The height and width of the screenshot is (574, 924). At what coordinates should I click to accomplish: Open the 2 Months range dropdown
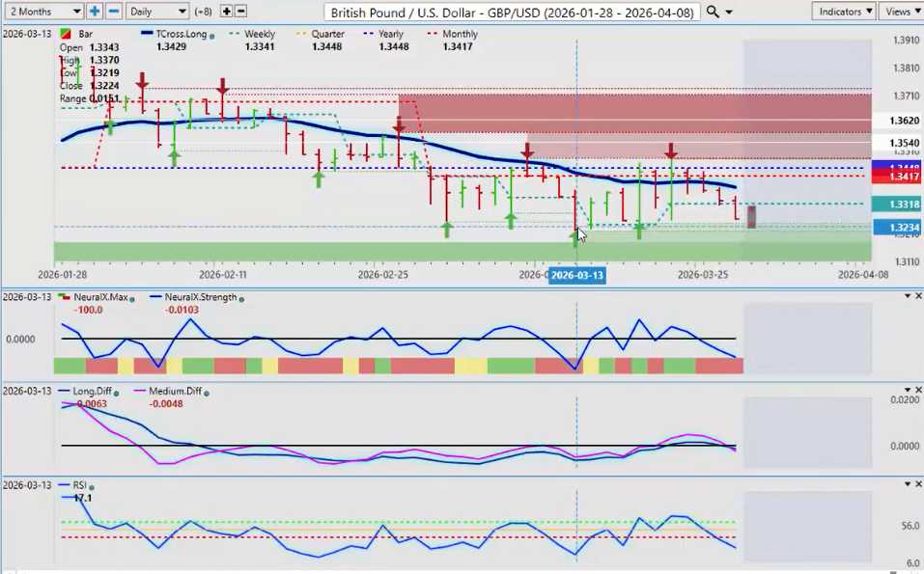(44, 12)
